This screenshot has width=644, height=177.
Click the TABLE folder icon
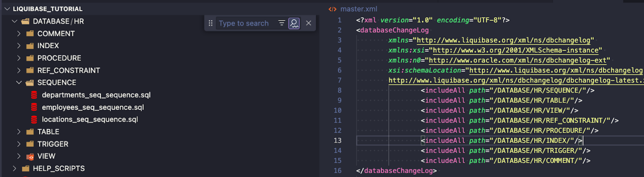pos(30,132)
